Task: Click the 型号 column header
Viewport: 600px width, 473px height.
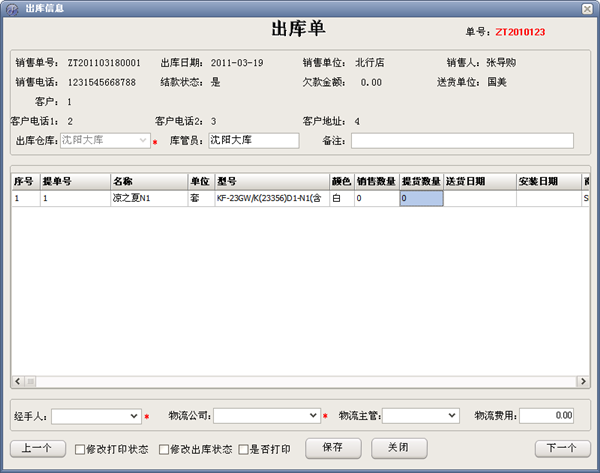Action: tap(271, 182)
